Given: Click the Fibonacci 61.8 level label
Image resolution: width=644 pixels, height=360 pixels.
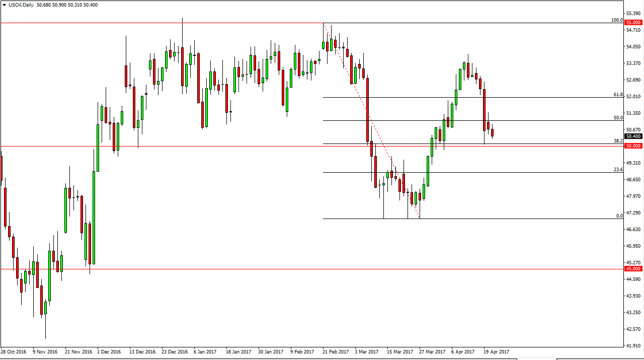Looking at the screenshot, I should pyautogui.click(x=618, y=95).
